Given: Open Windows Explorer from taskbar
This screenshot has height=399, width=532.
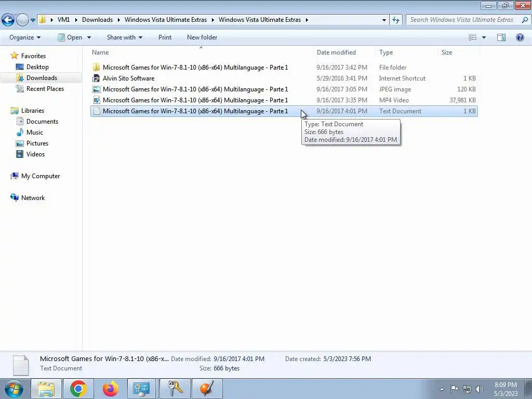Looking at the screenshot, I should click(46, 389).
